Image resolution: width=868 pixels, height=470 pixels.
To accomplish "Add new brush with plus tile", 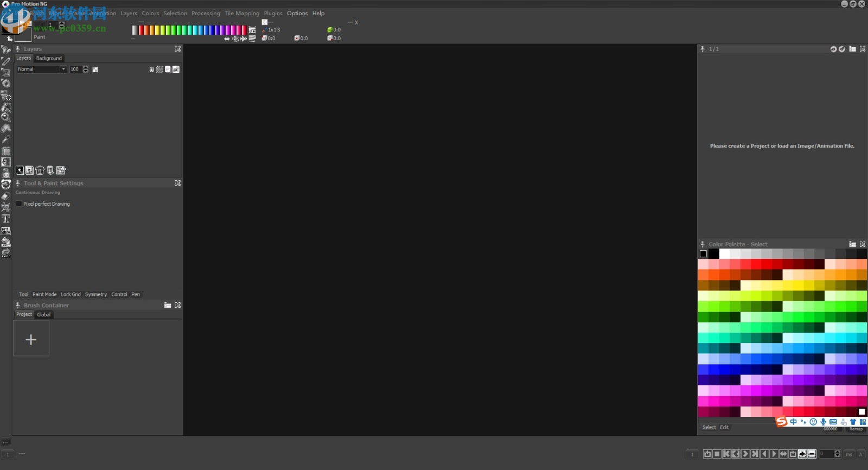I will [x=31, y=338].
